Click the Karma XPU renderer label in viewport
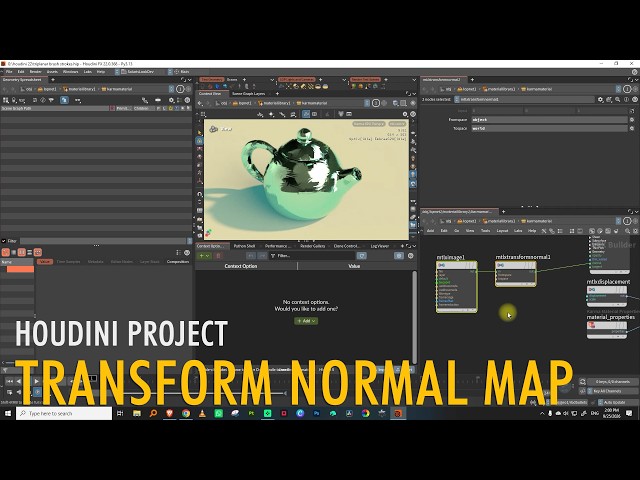640x480 pixels. point(369,124)
